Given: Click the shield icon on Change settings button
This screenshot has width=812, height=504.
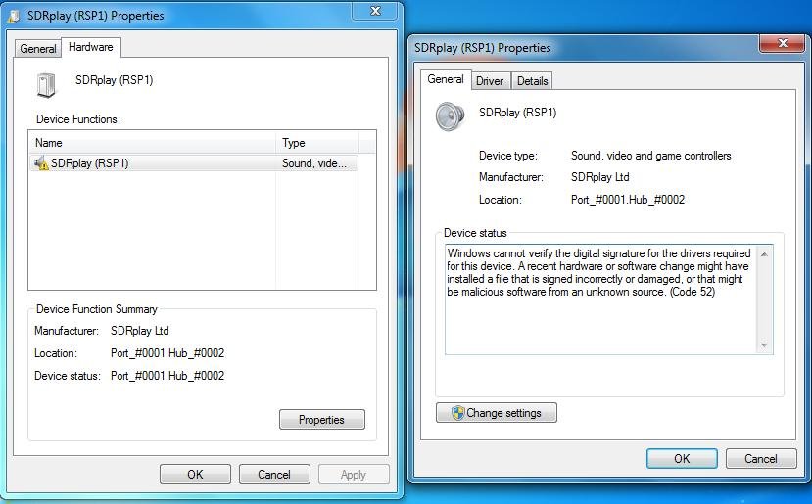Looking at the screenshot, I should [457, 413].
